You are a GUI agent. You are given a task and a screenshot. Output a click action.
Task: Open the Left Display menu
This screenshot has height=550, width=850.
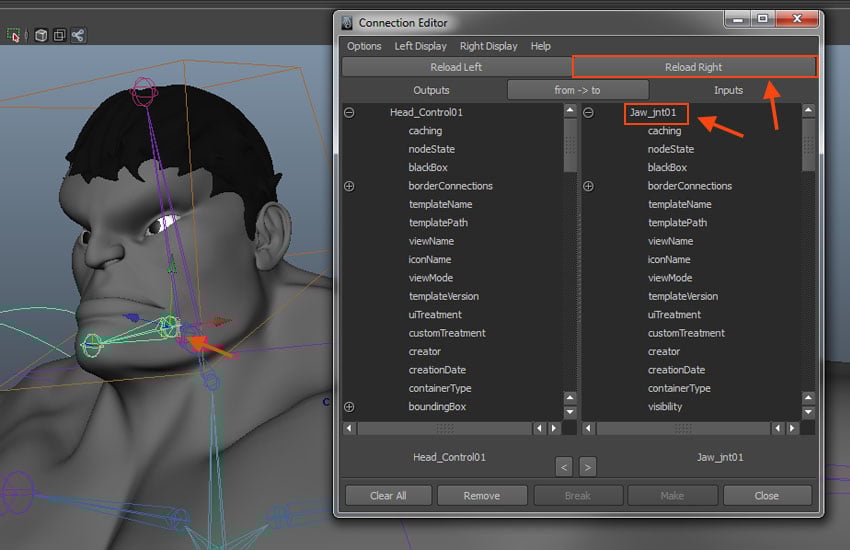point(420,46)
